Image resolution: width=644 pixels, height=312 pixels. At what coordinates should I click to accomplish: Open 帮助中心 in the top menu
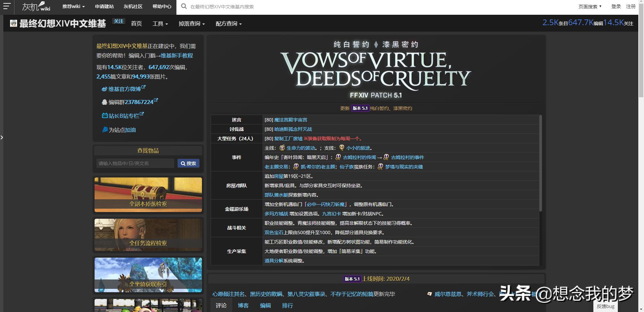pyautogui.click(x=162, y=6)
